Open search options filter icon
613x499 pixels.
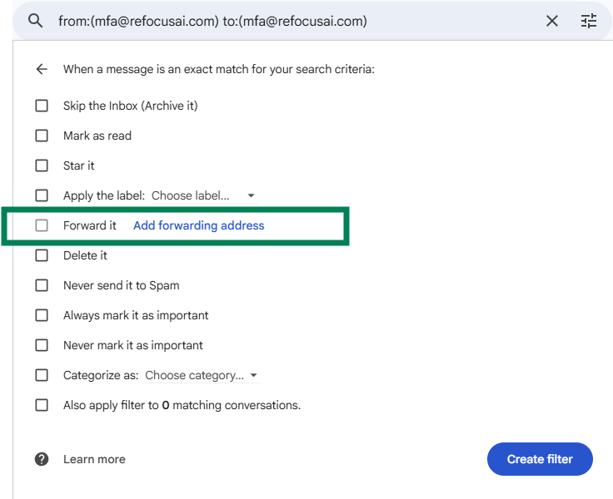pos(589,21)
